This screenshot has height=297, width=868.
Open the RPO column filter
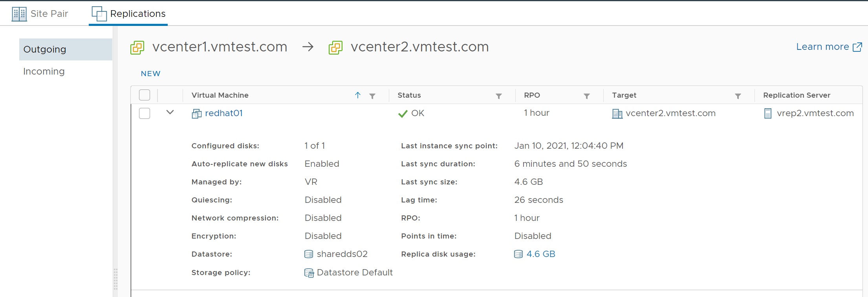[587, 96]
